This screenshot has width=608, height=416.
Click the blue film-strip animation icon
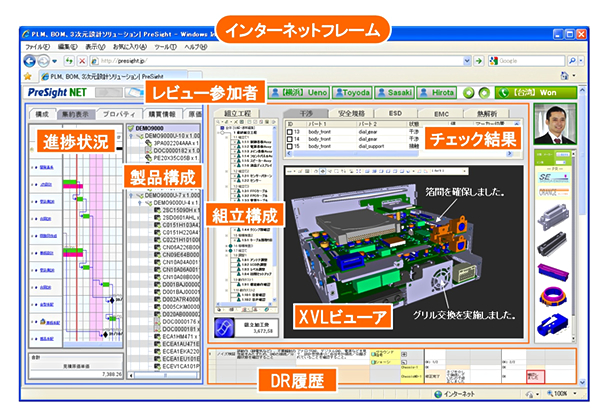click(225, 328)
